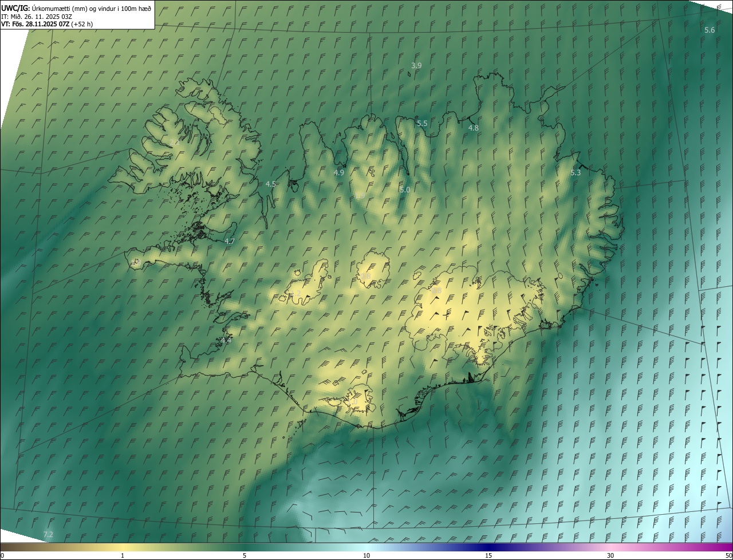
Task: Click the 0 tick on color scale
Action: [x=2, y=555]
